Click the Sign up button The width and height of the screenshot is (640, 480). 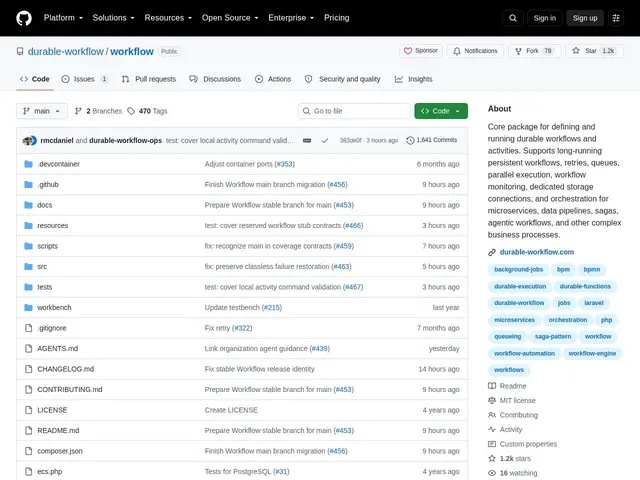585,18
